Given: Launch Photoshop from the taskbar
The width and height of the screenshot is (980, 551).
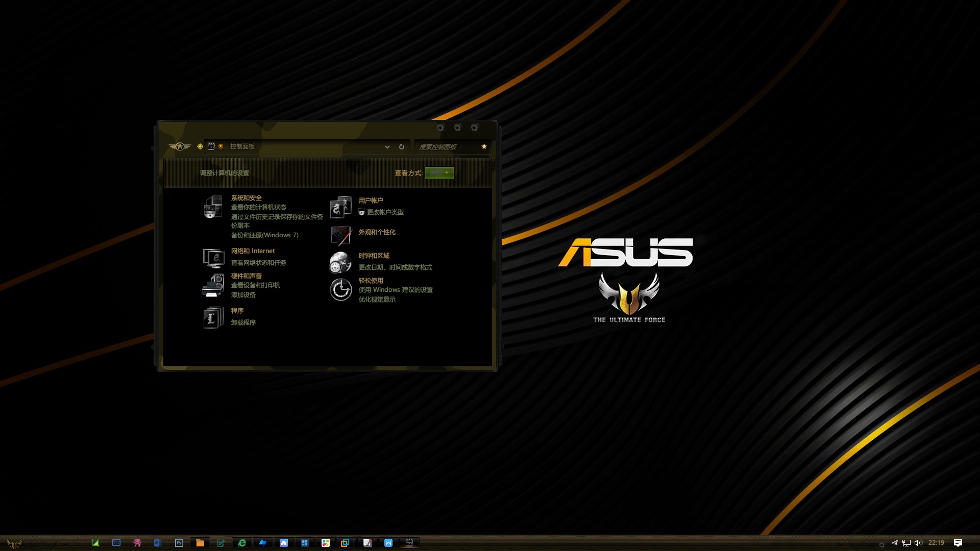Looking at the screenshot, I should click(x=179, y=543).
